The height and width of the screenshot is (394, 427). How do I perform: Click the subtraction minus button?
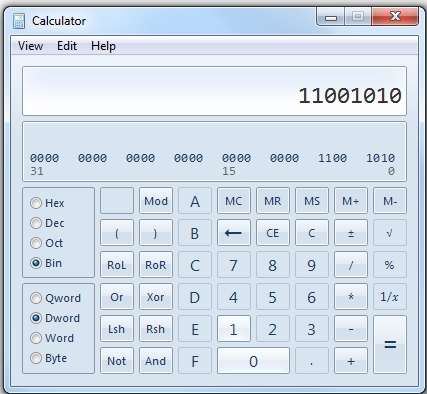[351, 329]
